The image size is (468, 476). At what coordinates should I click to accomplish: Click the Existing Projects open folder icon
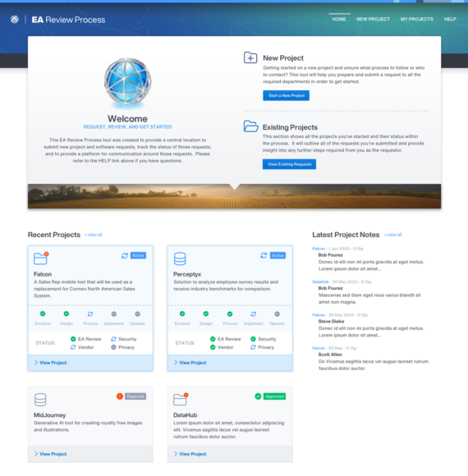(x=251, y=126)
